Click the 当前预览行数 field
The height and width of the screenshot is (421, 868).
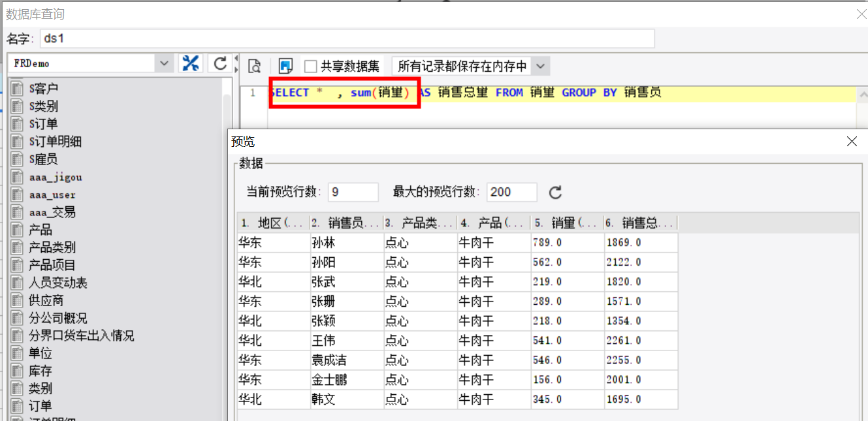353,192
